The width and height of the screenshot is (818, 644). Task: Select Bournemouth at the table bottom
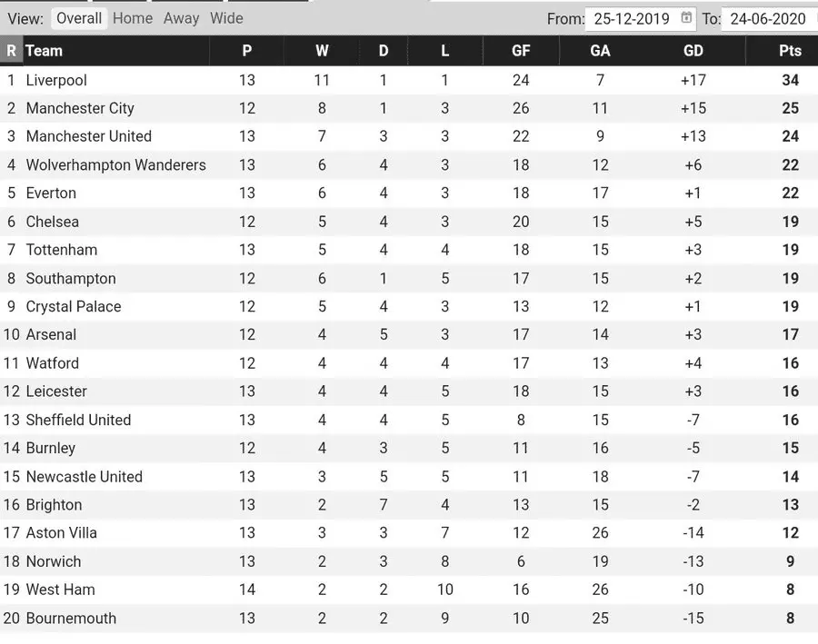coord(71,619)
